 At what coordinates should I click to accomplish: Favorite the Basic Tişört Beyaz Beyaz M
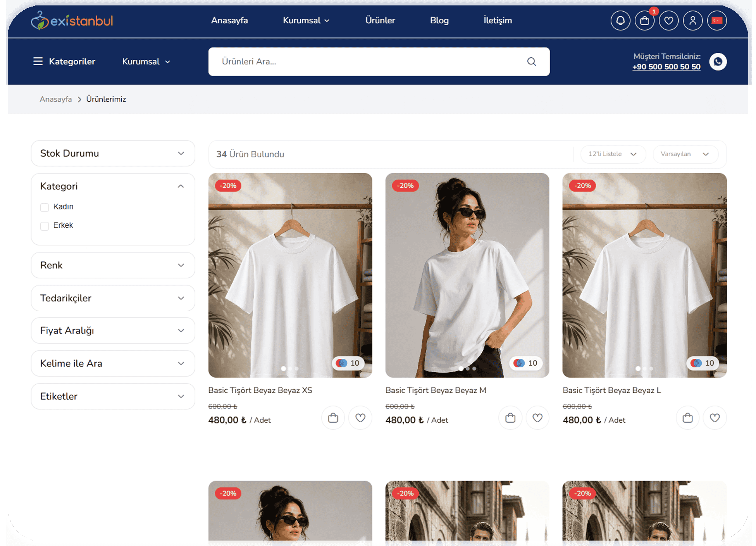(x=537, y=418)
